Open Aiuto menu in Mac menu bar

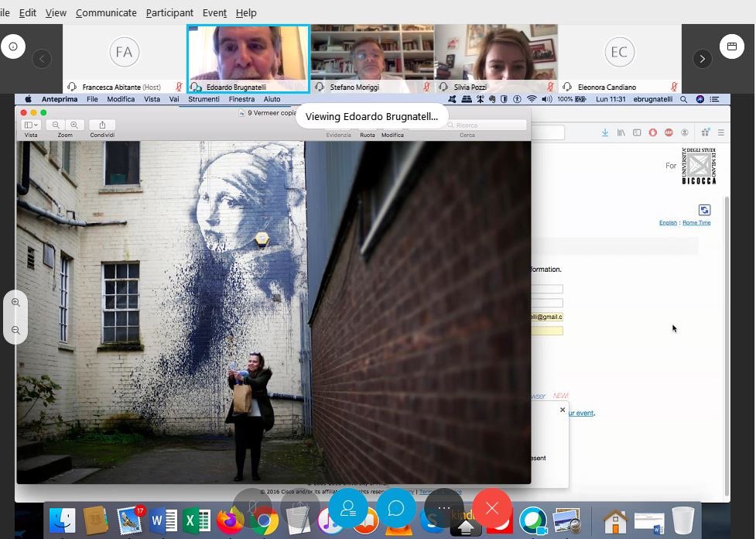pos(272,99)
